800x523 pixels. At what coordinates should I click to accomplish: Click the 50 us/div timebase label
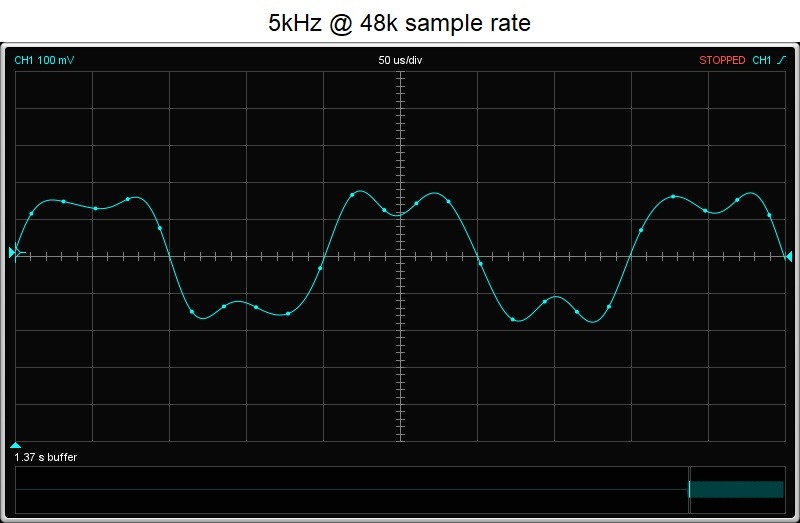(x=400, y=60)
